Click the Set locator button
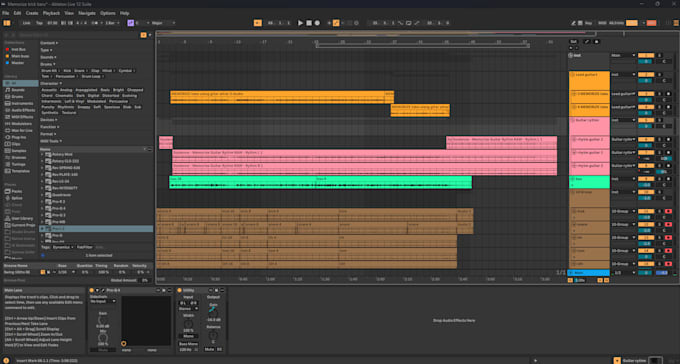Screen dimensions: 680x364 (573, 42)
